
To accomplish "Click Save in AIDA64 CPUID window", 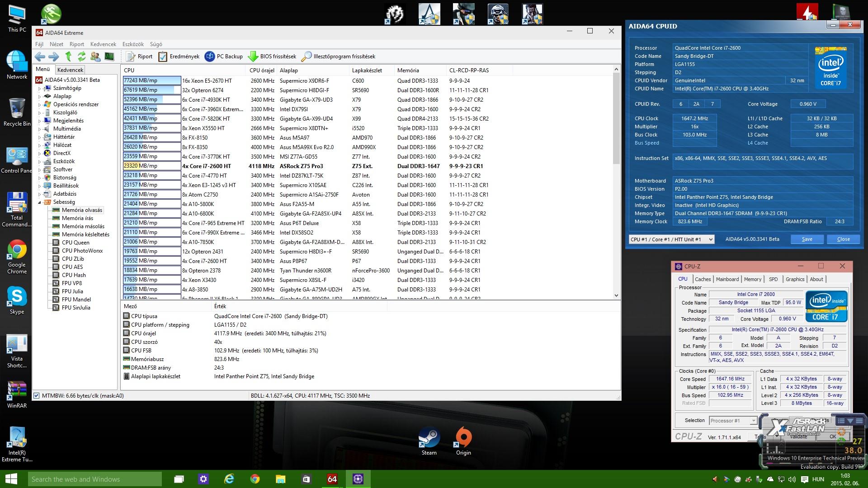I will point(807,239).
